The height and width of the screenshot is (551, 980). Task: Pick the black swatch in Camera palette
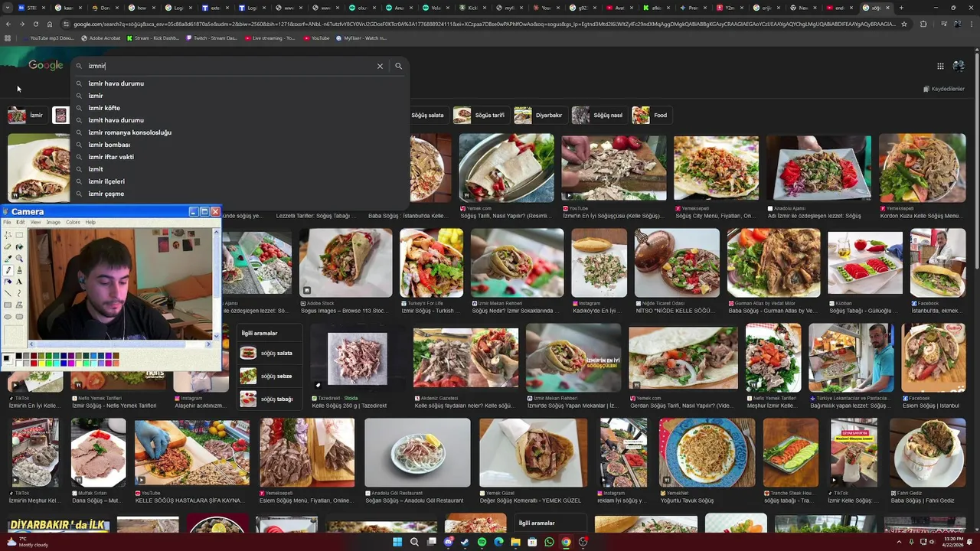pos(18,356)
